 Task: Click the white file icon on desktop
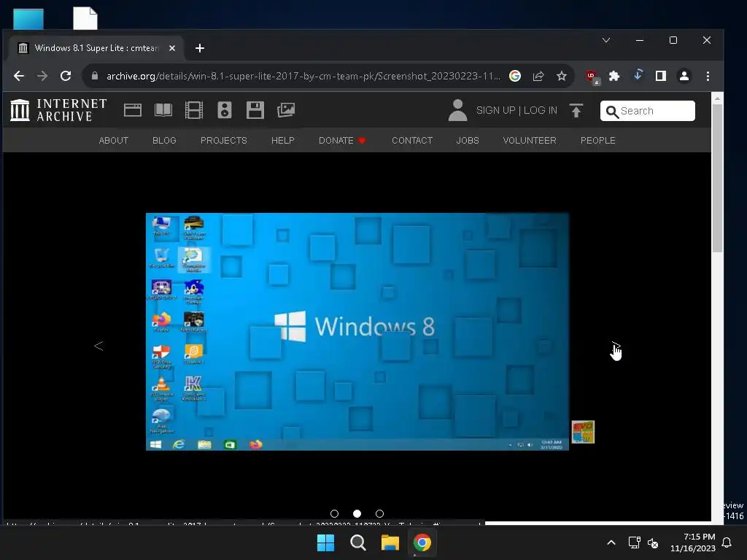click(85, 18)
